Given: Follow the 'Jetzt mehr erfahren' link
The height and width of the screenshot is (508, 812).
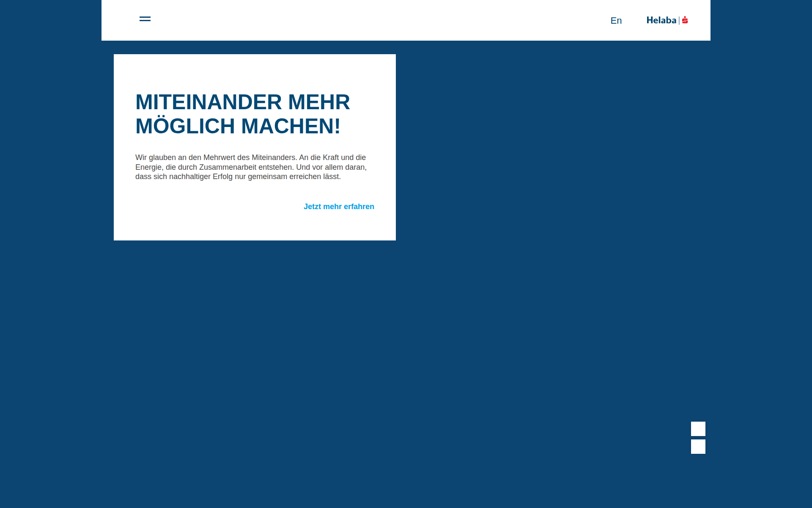Looking at the screenshot, I should pyautogui.click(x=339, y=207).
